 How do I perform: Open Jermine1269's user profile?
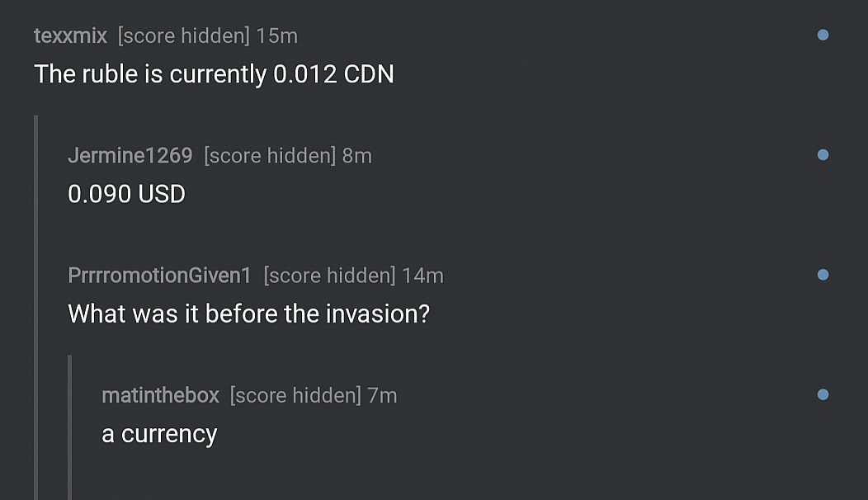pyautogui.click(x=130, y=155)
